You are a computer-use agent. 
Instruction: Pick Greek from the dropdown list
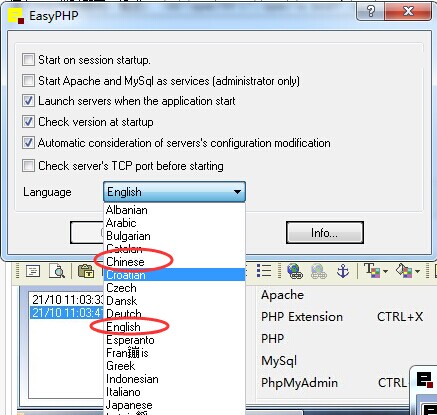[175, 366]
